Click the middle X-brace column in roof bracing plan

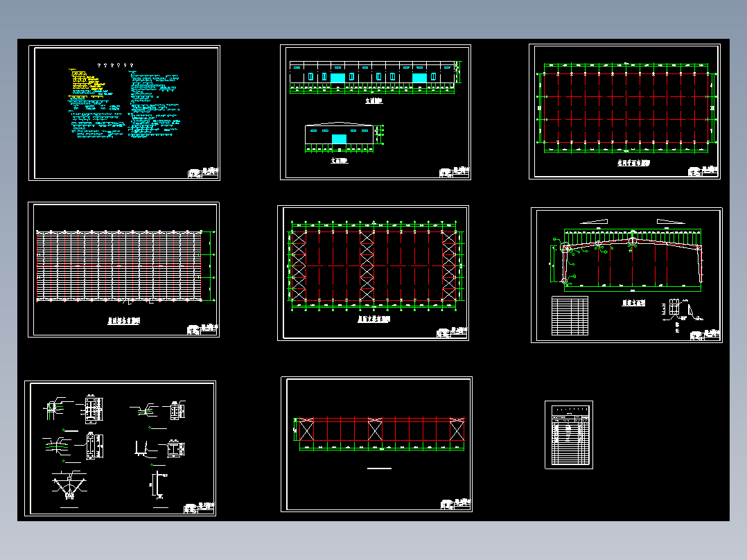[x=367, y=266]
